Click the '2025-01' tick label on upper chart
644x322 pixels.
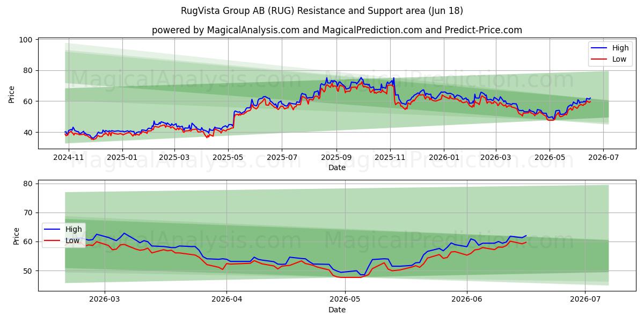[122, 158]
